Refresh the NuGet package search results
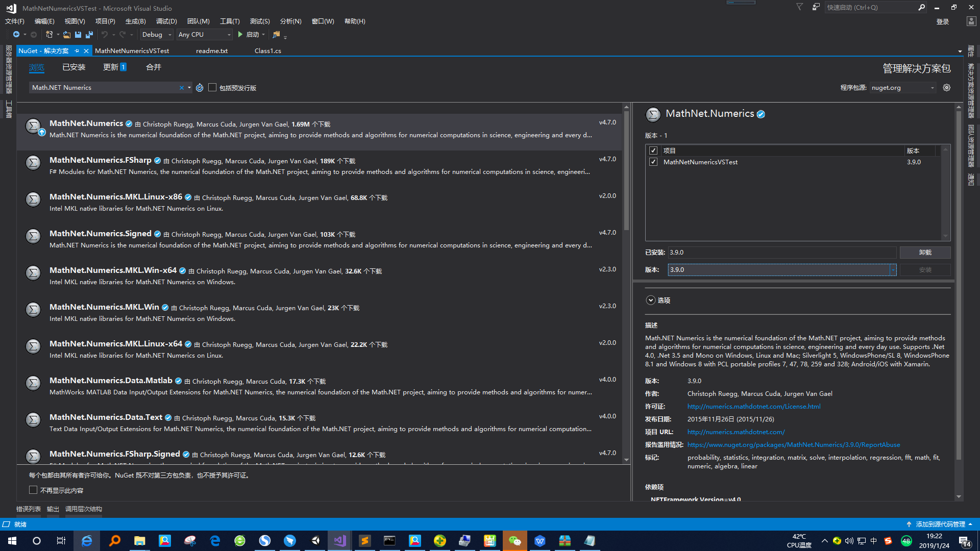Viewport: 980px width, 551px height. click(200, 88)
